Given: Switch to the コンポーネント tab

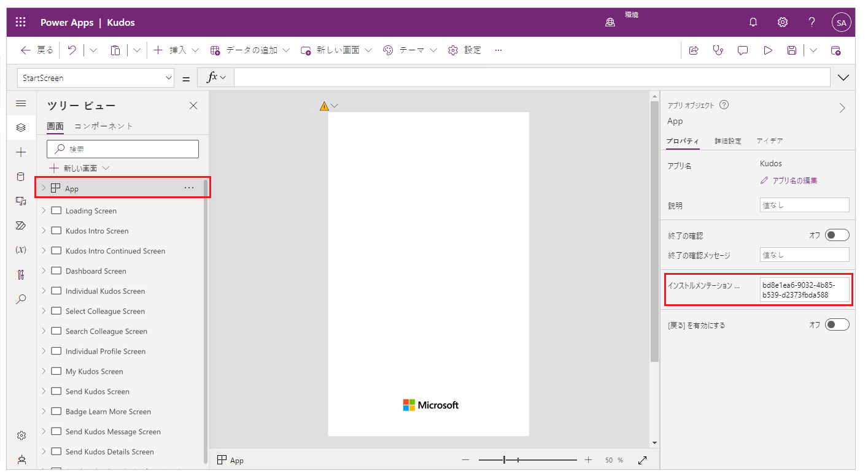Looking at the screenshot, I should tap(103, 126).
